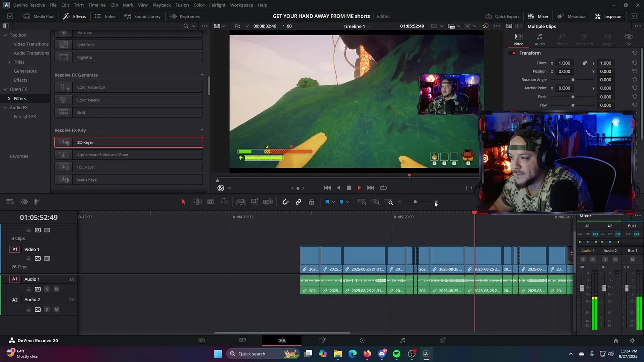
Task: Open the Fusion menu
Action: (x=182, y=5)
